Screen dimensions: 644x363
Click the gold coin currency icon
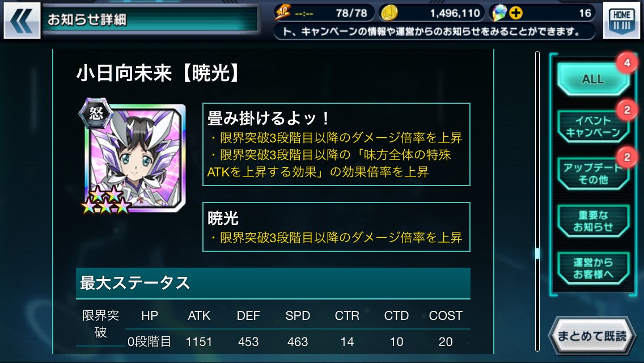(388, 13)
